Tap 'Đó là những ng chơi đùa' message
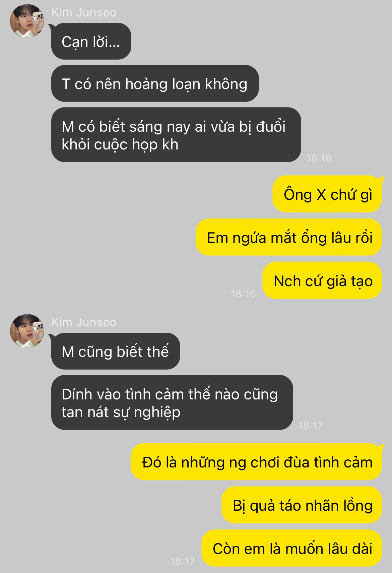Screen dimensions: 392x573 (x=256, y=462)
